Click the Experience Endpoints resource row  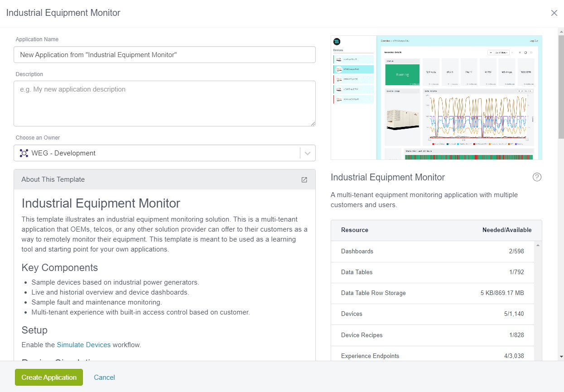433,353
